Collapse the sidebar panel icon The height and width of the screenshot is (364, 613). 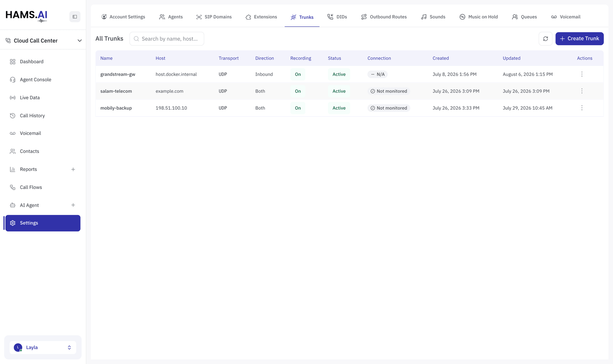click(75, 16)
